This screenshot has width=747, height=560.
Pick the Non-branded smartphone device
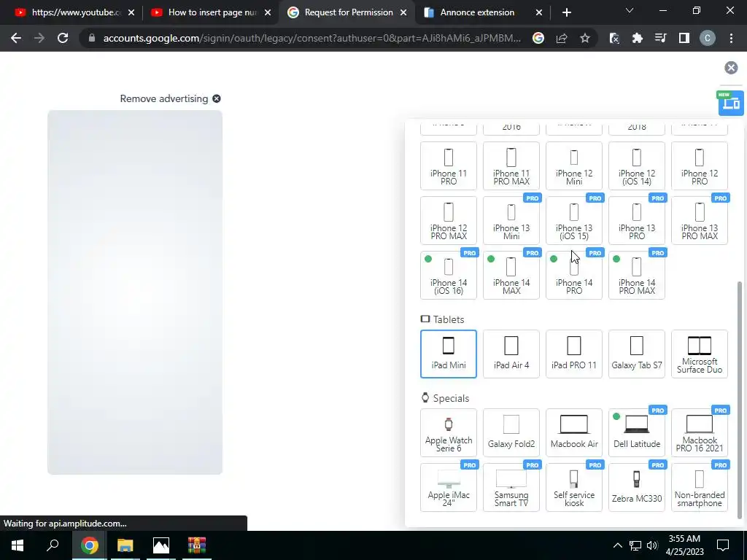pos(700,487)
